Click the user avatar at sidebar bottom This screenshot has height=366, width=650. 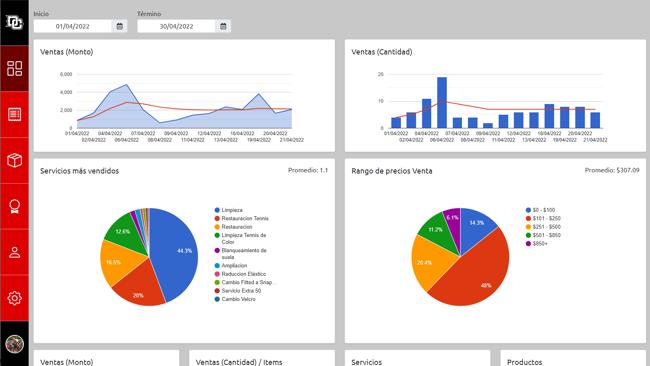pos(15,344)
